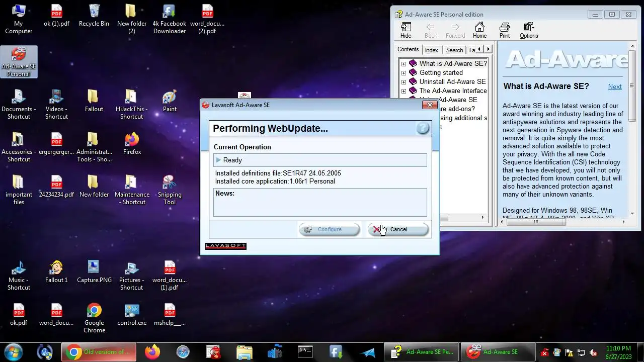The width and height of the screenshot is (644, 362).
Task: Click the Configure button in WebUpdate dialog
Action: pos(329,229)
